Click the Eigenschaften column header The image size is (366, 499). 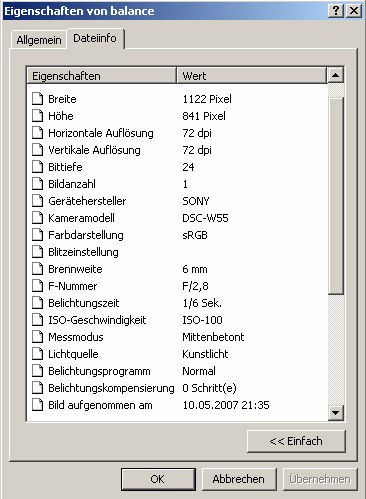tap(102, 76)
